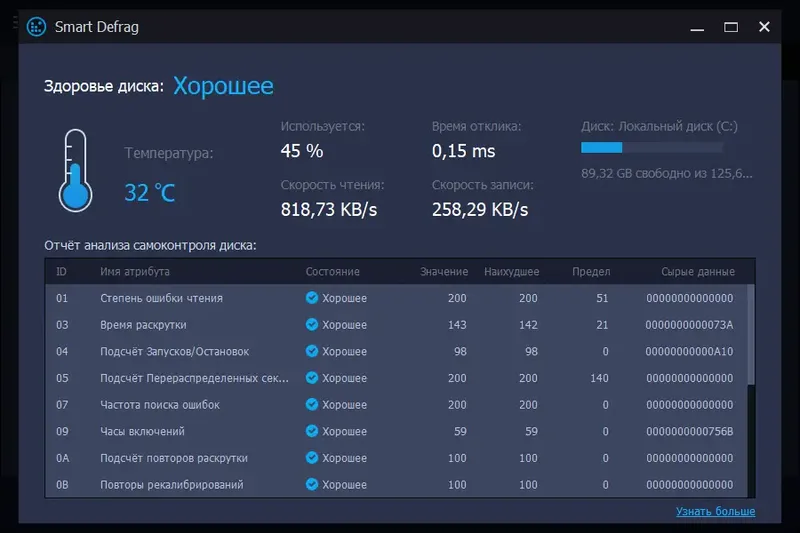Maximize the Smart Defrag window
This screenshot has height=533, width=800.
731,27
